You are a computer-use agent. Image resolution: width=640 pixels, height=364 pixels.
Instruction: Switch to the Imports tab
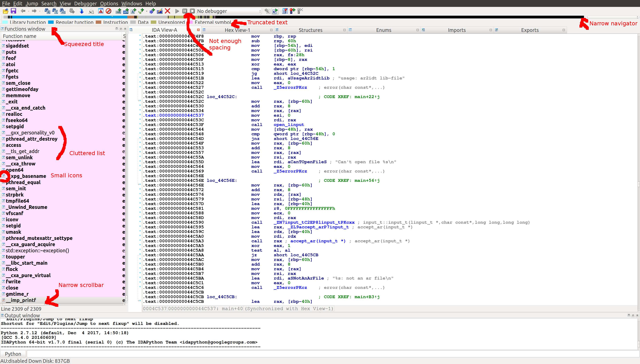[x=457, y=30]
